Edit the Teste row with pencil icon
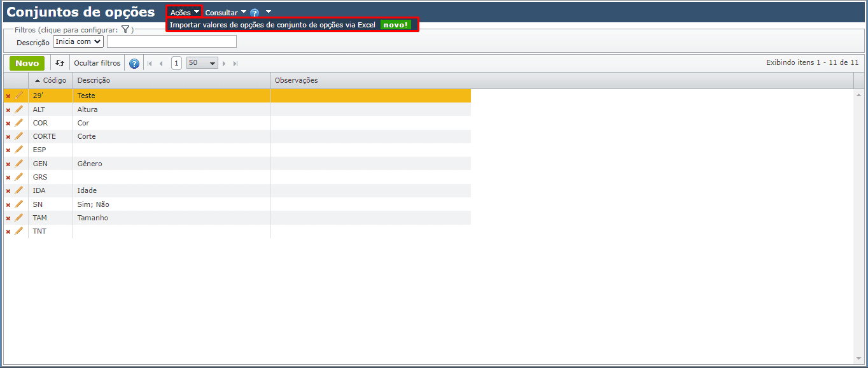This screenshot has width=868, height=368. coord(19,96)
